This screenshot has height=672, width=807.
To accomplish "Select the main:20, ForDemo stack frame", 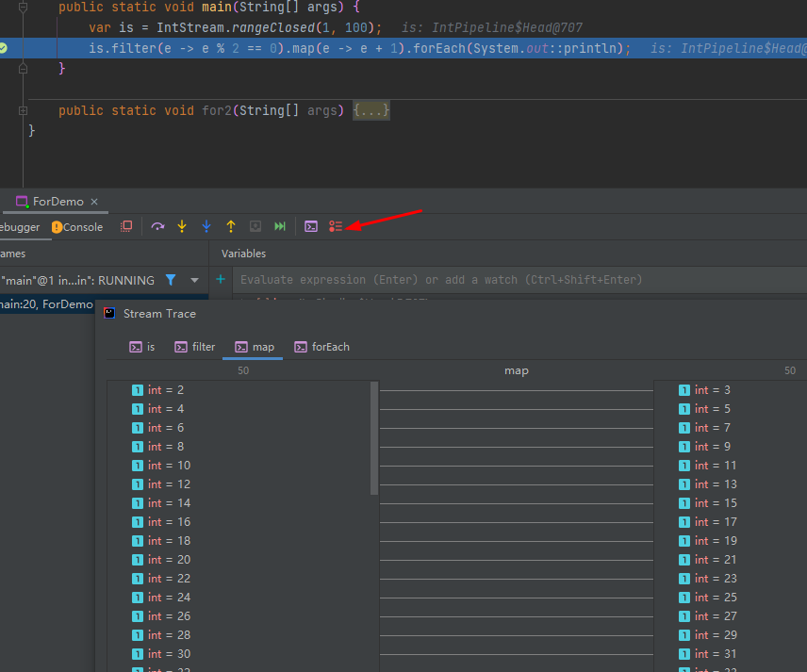I will pos(47,304).
